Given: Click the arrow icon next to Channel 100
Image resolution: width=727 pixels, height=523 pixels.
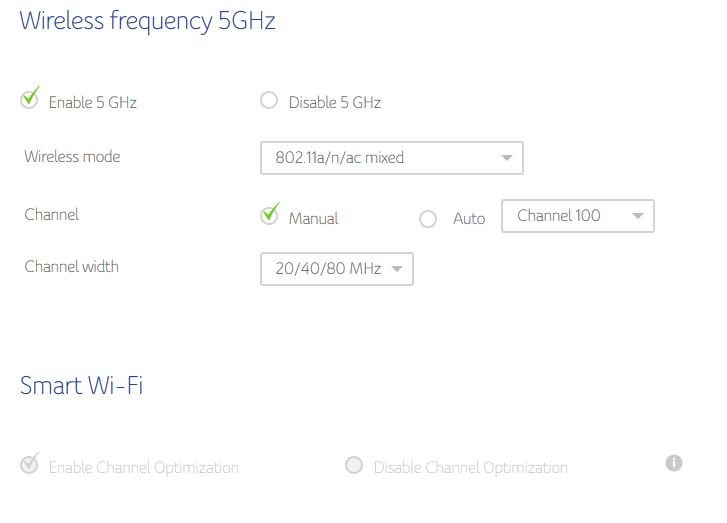Looking at the screenshot, I should coord(637,216).
